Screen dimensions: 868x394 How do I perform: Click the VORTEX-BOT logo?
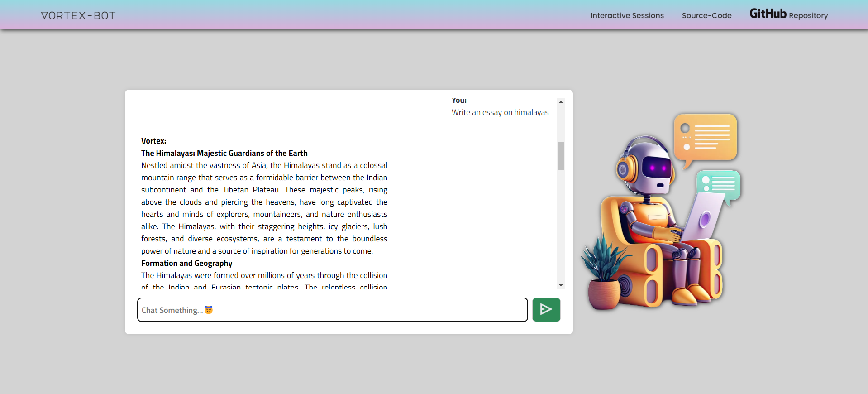coord(78,15)
